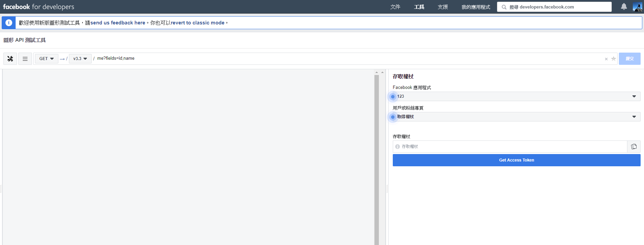Expand the Facebook 應用程式 dropdown showing 123
644x245 pixels.
[x=516, y=96]
